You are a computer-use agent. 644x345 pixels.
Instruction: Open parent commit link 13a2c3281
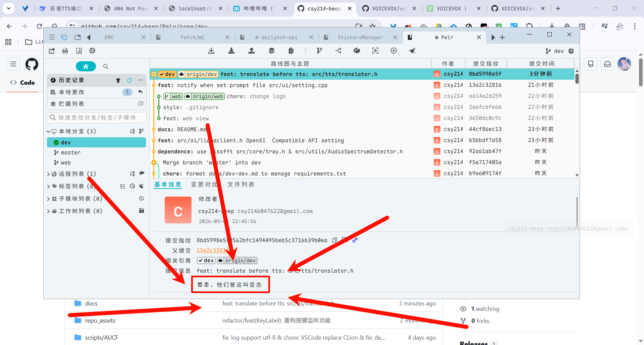pos(212,250)
